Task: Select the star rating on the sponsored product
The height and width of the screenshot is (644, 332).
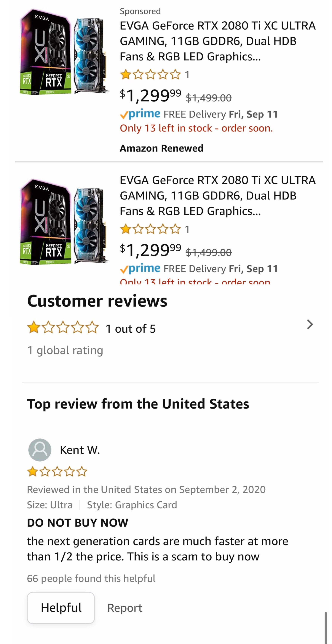Action: pos(149,75)
